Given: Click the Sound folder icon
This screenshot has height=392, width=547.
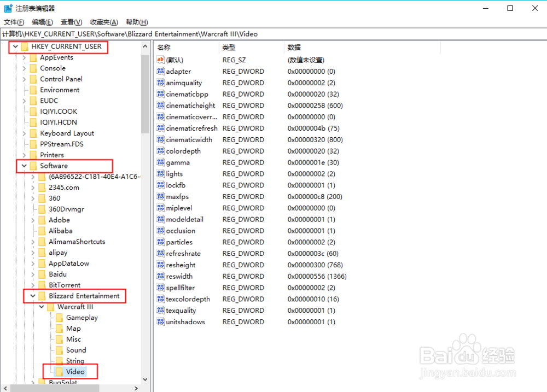Looking at the screenshot, I should tap(59, 350).
